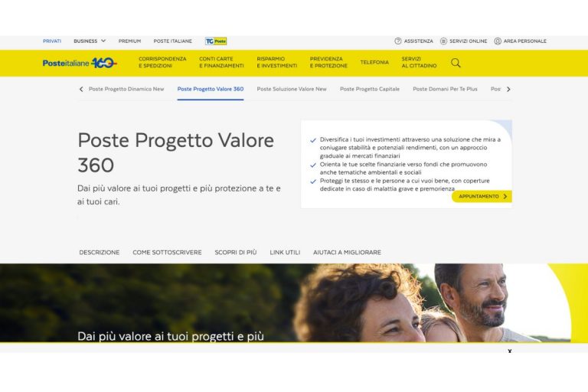Open Conti Carte e Finanziamenti menu
588x392 pixels.
(x=221, y=62)
